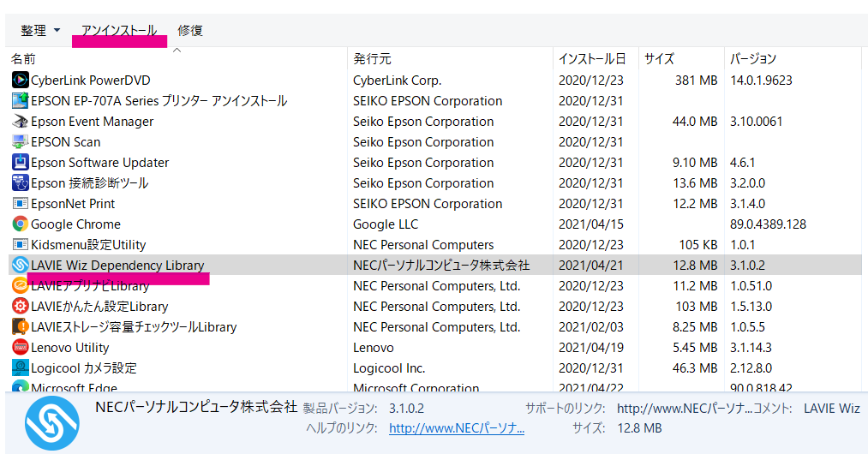
Task: Click サポートのリンク URL text in details pane
Action: (x=685, y=408)
